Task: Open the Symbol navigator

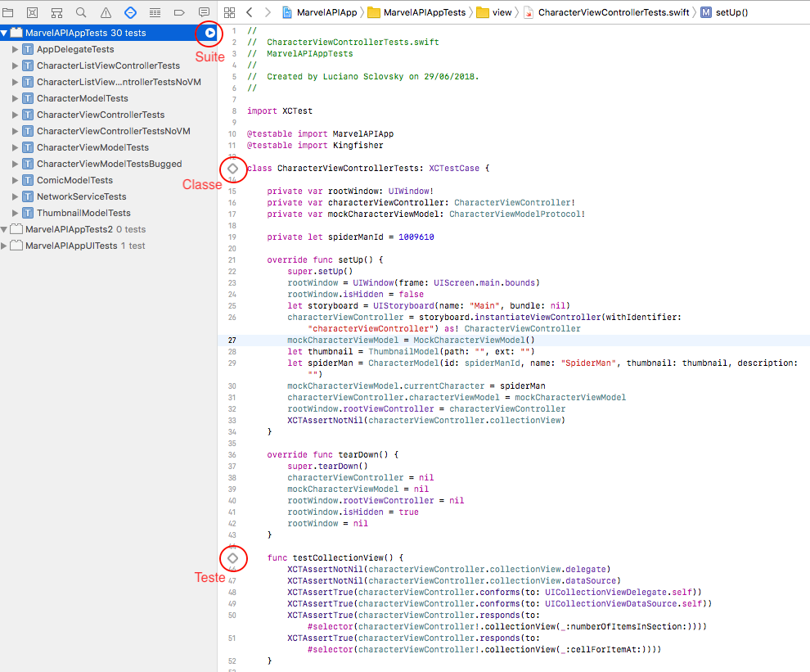Action: (x=56, y=12)
